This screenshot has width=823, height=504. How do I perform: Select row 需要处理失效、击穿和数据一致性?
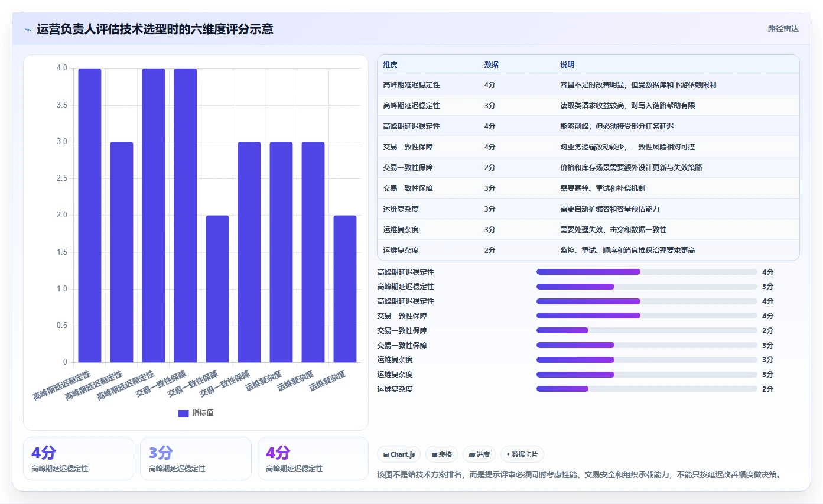coord(588,230)
